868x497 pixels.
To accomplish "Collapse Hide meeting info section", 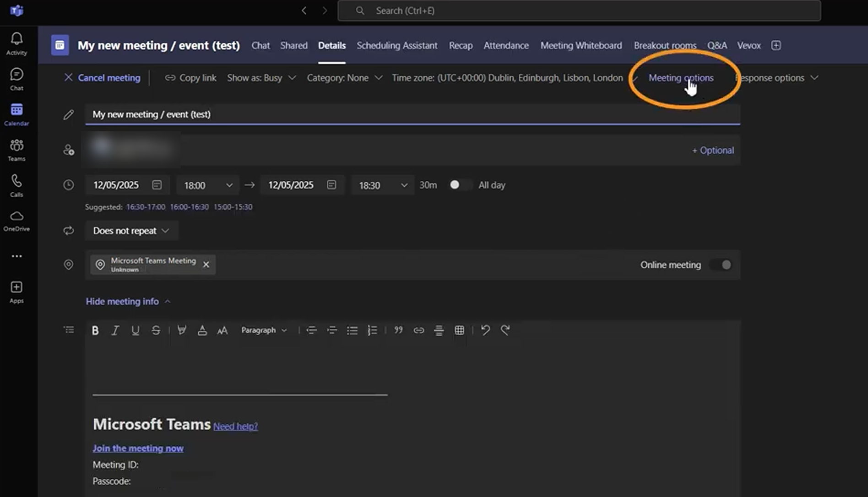I will point(128,302).
